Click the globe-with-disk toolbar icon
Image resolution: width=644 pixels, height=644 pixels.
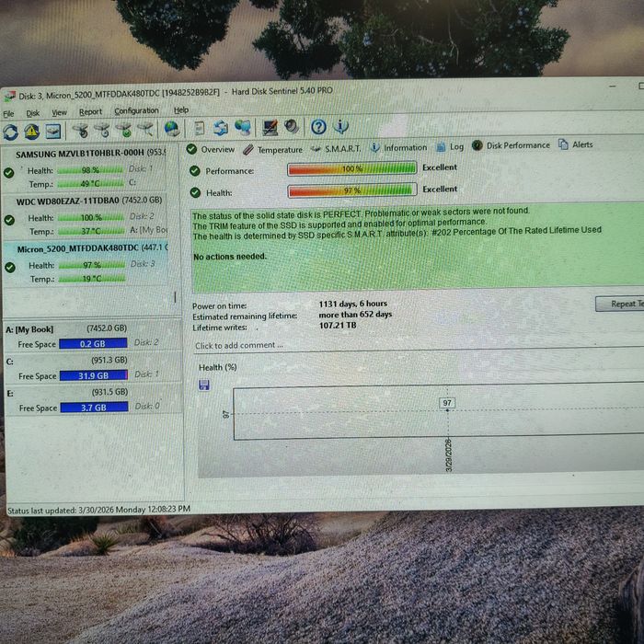(172, 129)
